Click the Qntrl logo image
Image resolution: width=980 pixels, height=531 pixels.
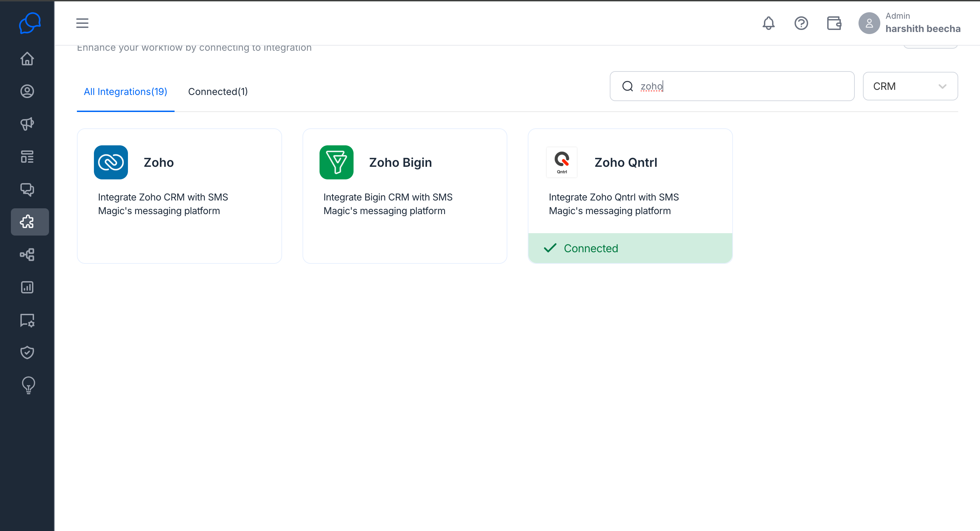pos(562,163)
